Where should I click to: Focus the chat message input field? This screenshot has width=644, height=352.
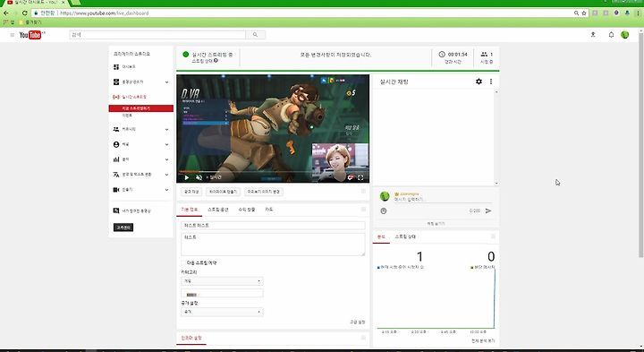443,200
